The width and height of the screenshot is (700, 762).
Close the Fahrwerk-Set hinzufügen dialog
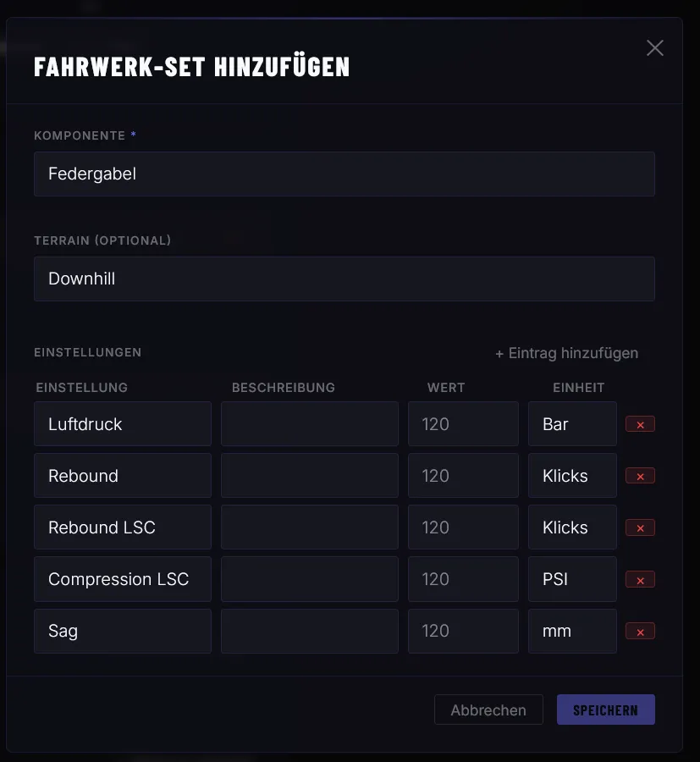tap(654, 48)
